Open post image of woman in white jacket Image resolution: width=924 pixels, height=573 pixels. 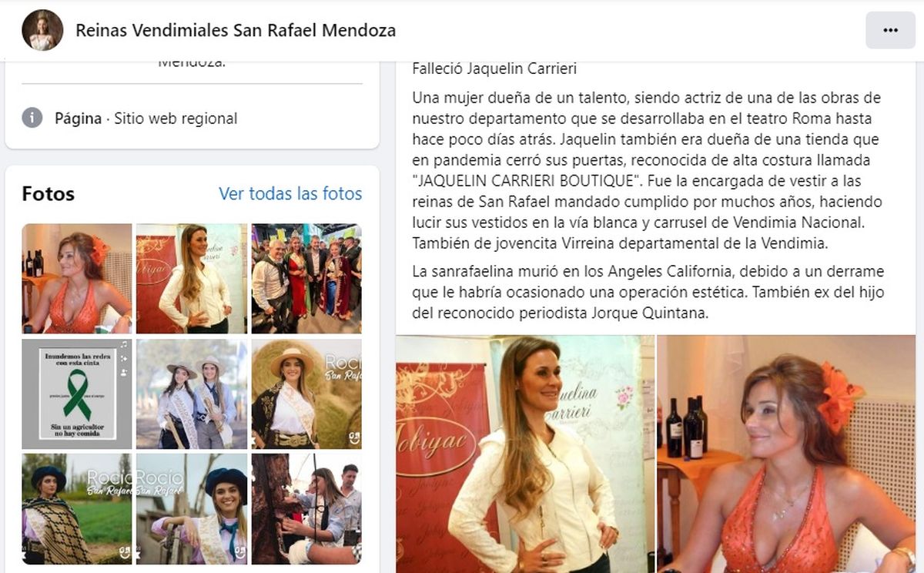pos(525,454)
